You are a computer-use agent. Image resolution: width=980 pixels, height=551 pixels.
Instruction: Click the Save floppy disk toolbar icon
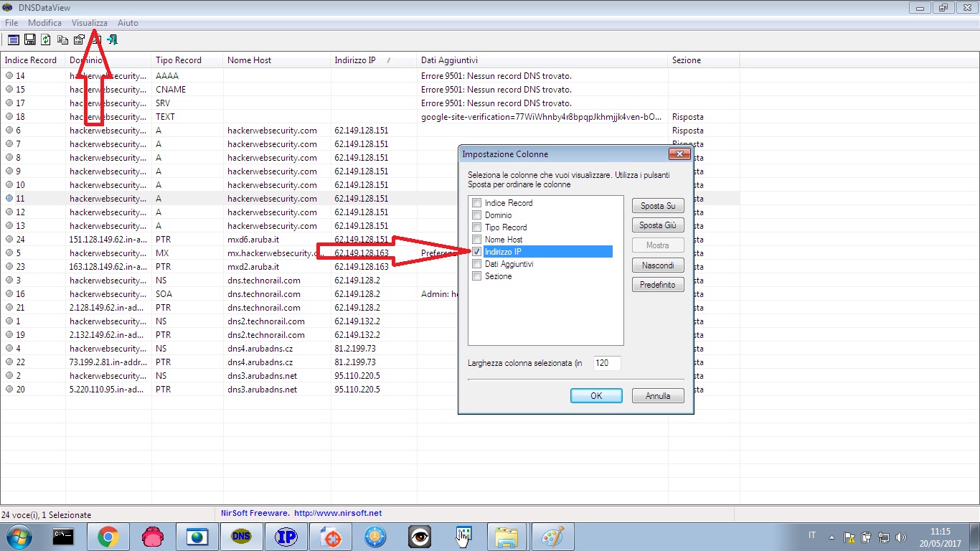29,40
